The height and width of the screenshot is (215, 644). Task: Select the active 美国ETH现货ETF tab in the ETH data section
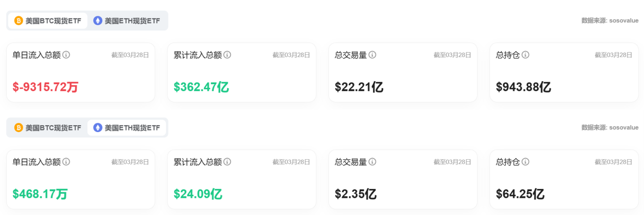click(127, 128)
